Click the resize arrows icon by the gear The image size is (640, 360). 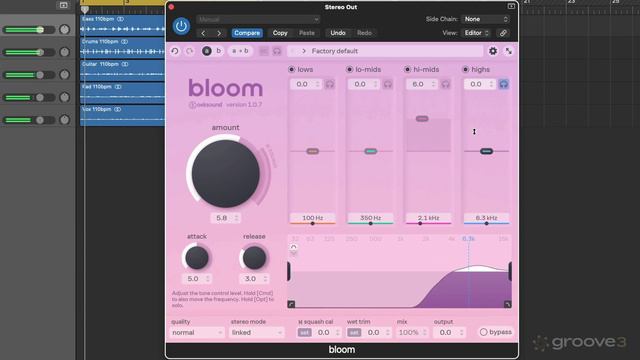tap(509, 51)
